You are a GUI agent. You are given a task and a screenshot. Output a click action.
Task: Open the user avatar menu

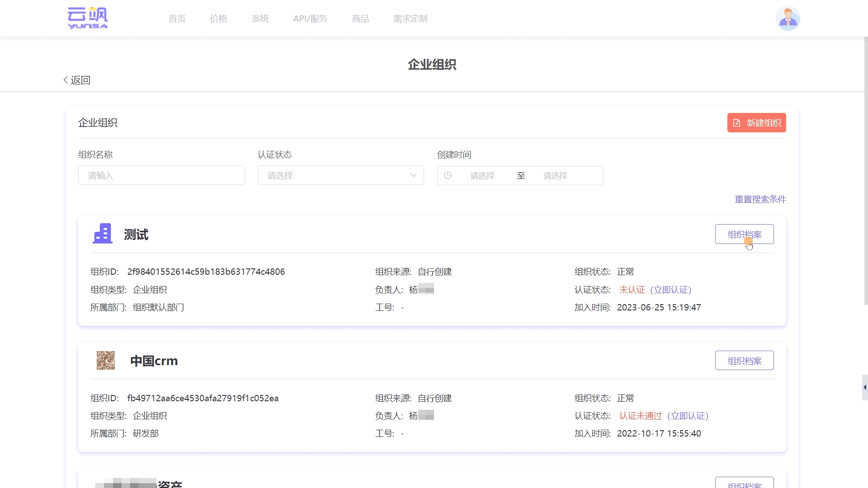point(788,19)
